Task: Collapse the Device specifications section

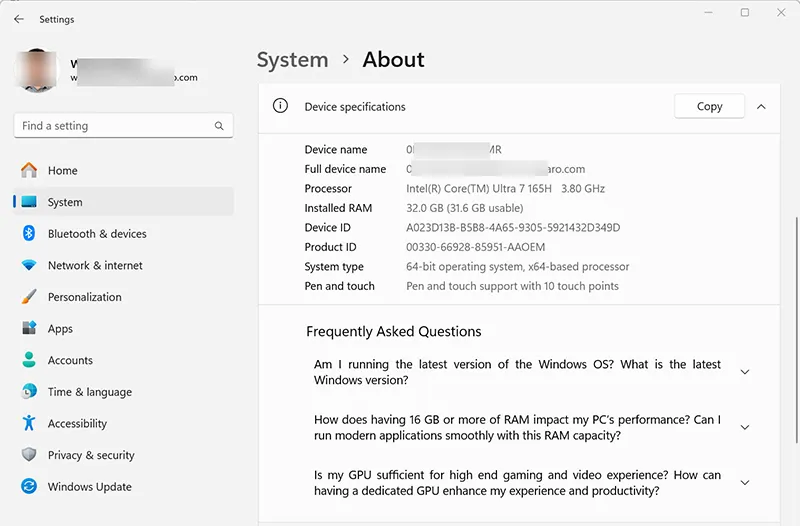Action: point(761,107)
